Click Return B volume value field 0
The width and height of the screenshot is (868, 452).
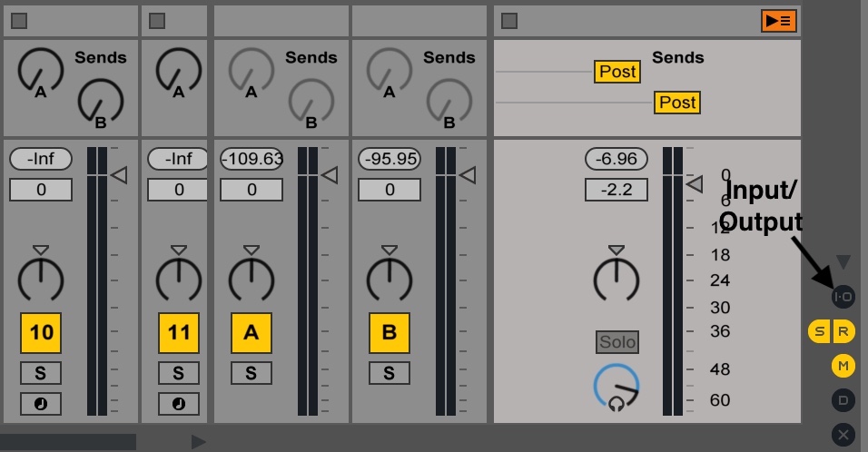click(390, 190)
